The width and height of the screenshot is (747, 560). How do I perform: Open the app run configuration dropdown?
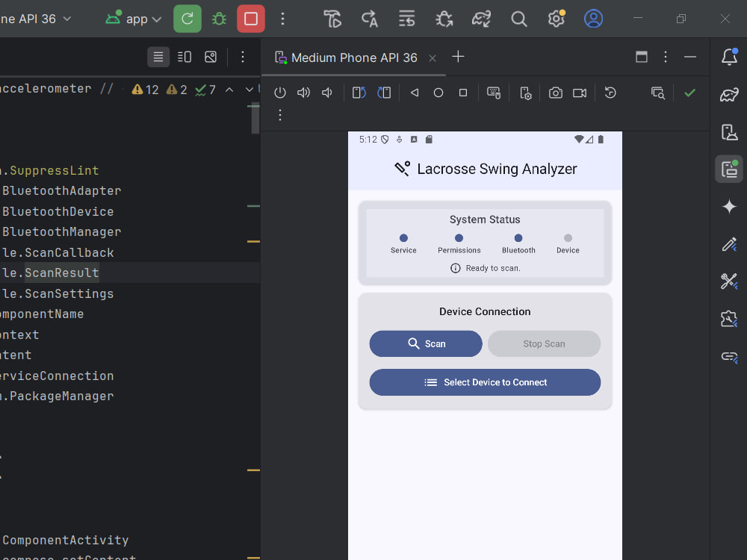pos(134,19)
